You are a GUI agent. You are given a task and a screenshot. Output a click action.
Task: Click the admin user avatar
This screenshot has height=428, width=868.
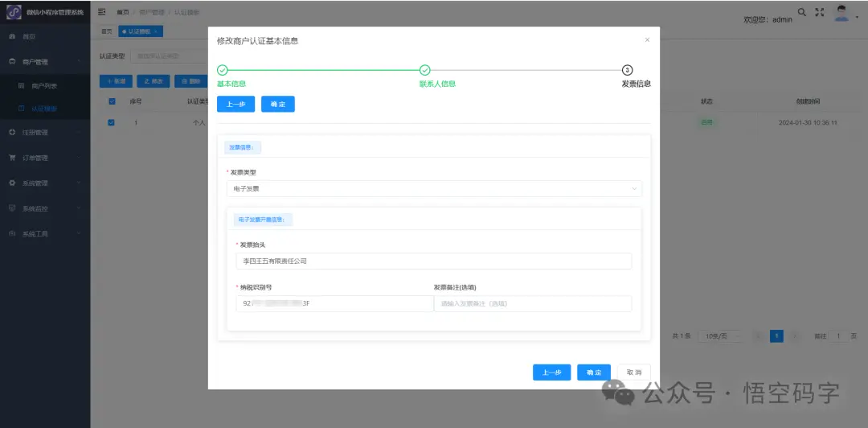[x=842, y=14]
